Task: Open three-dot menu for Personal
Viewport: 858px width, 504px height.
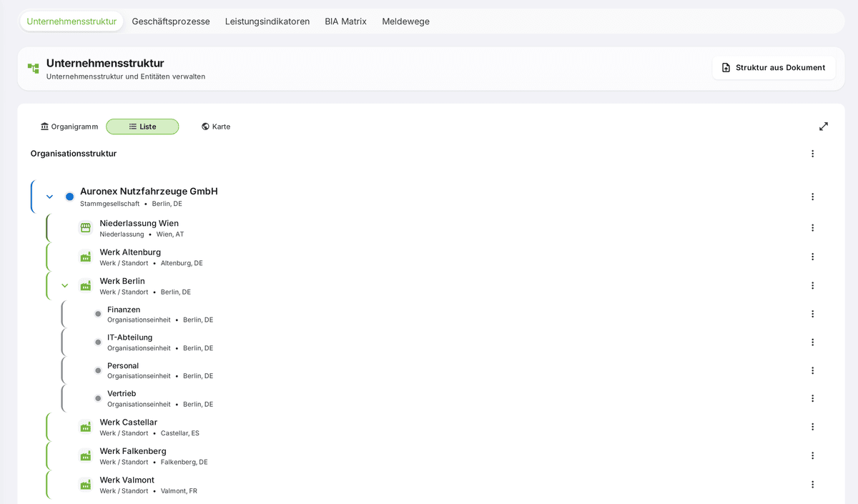Action: point(812,370)
